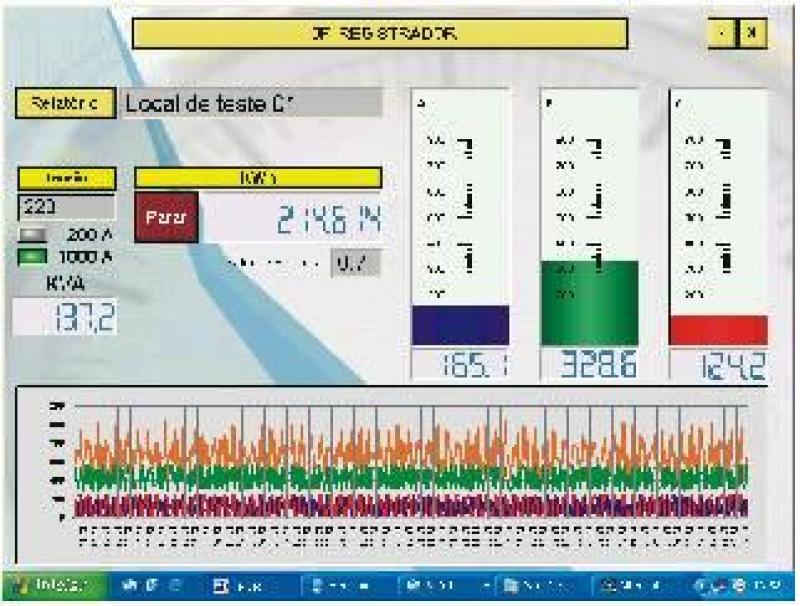Minimize the registrador window

[x=723, y=33]
